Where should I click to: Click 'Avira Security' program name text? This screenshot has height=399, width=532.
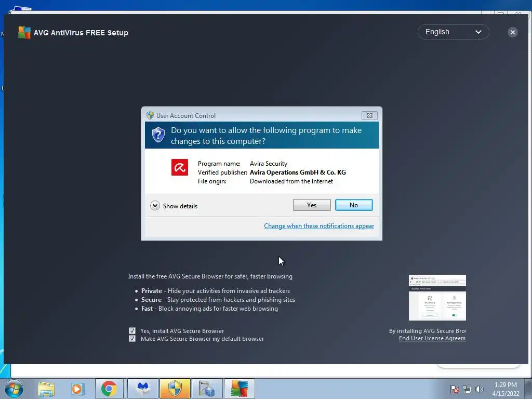(x=269, y=164)
